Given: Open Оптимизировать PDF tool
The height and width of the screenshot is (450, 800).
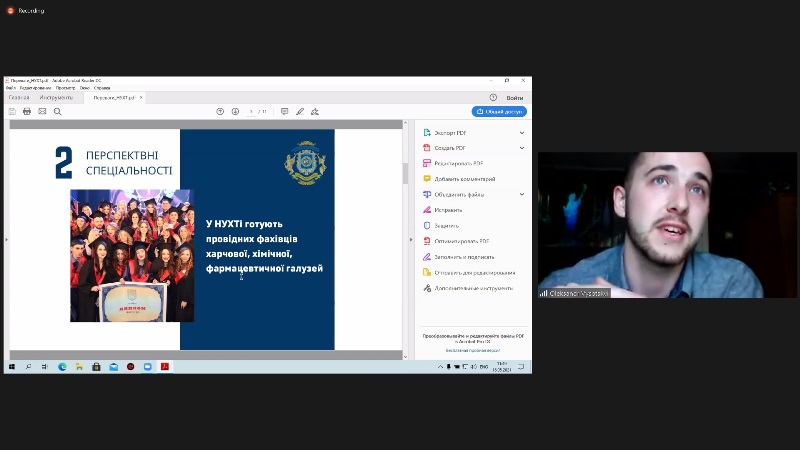Looking at the screenshot, I should [456, 241].
